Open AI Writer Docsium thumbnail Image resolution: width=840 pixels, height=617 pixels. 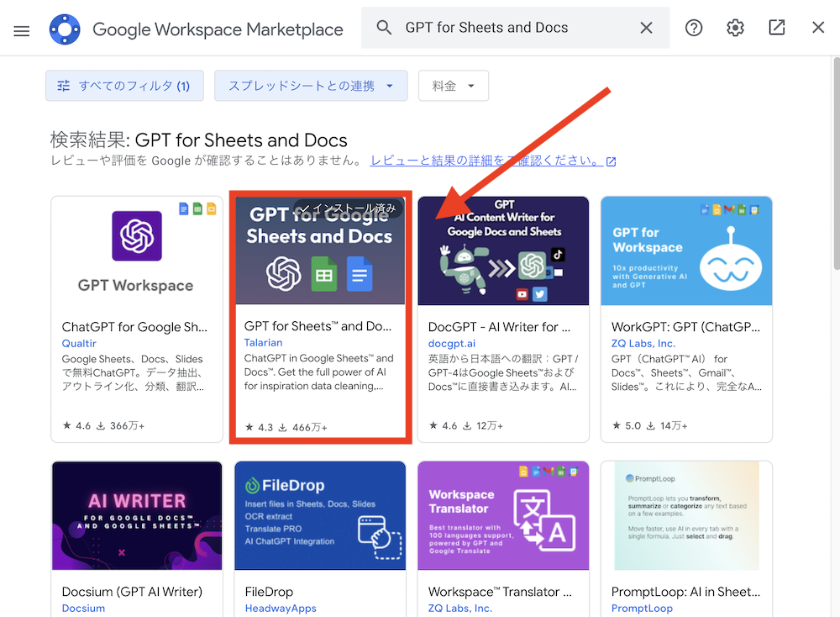[137, 515]
